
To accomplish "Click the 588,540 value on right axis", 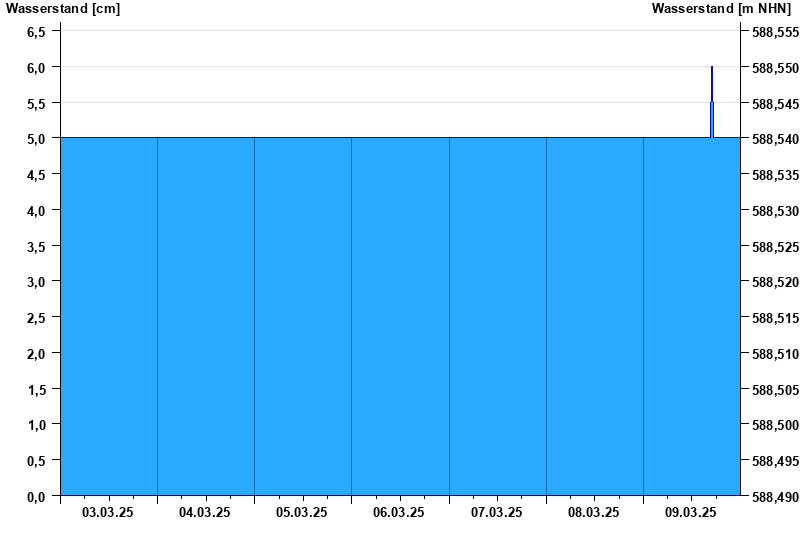I will [775, 139].
